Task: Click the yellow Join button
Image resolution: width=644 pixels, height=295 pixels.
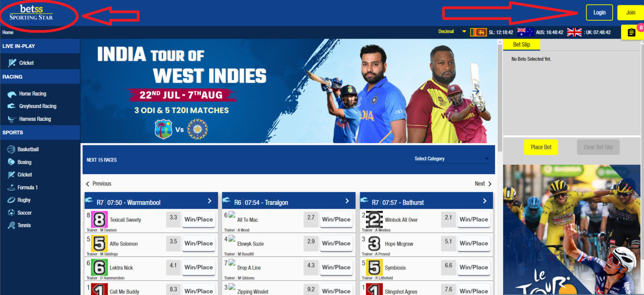Action: [630, 12]
